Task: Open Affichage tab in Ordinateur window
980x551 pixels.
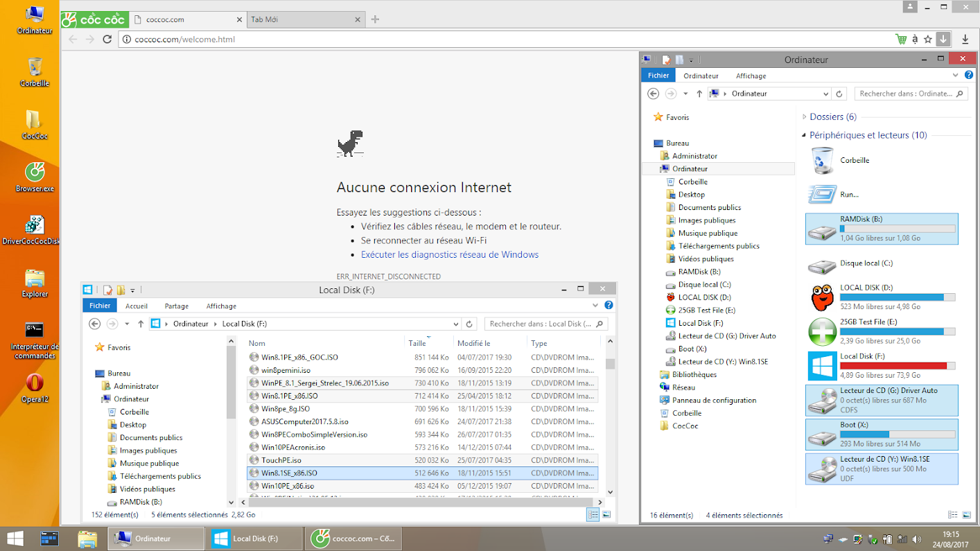Action: (x=751, y=76)
